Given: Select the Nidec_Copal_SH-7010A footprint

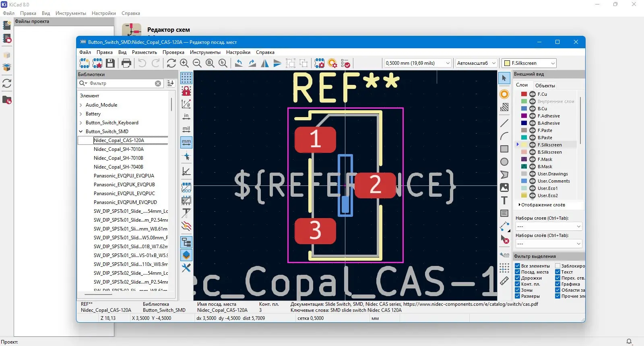Looking at the screenshot, I should click(119, 149).
